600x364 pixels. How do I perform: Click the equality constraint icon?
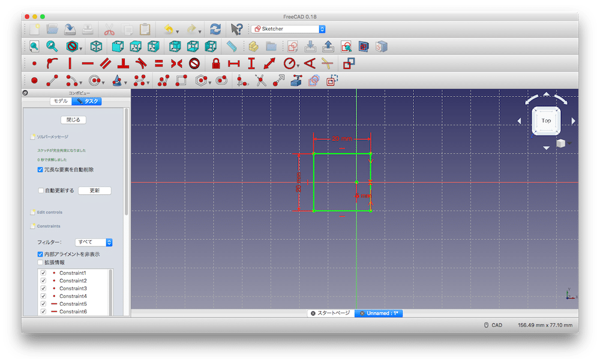(x=158, y=63)
